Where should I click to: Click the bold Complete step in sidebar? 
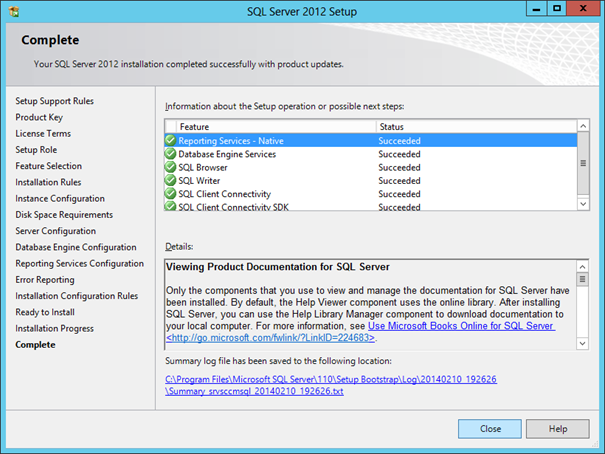point(35,344)
